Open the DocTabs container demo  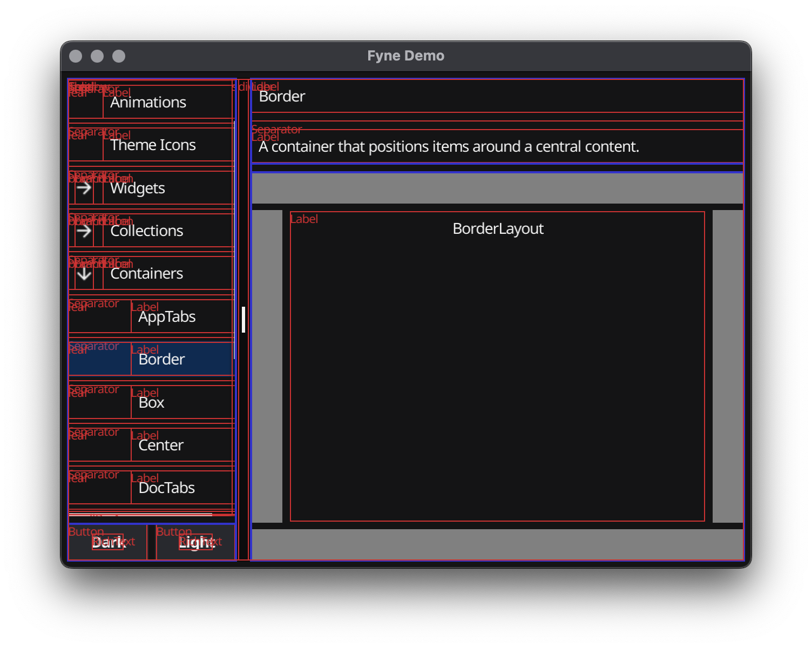[x=151, y=488]
